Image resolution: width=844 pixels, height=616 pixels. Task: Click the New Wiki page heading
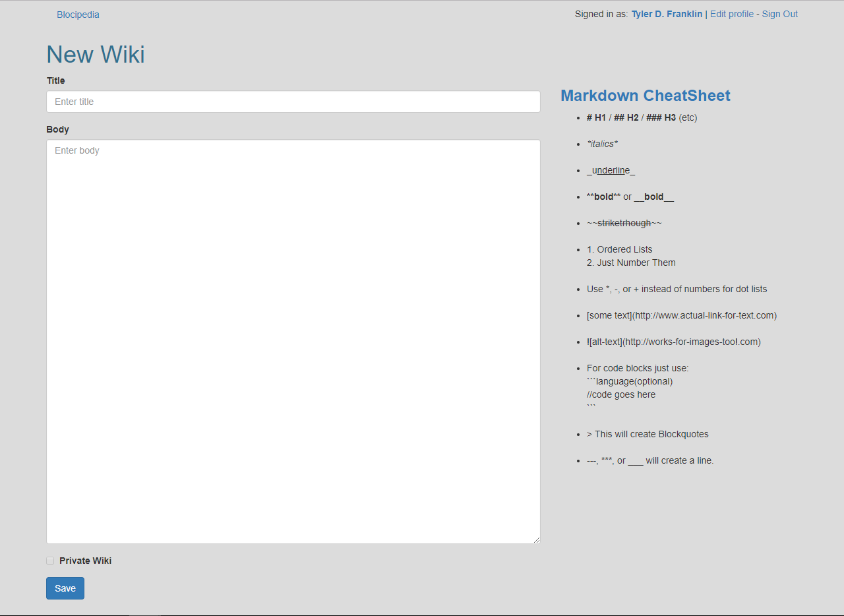coord(96,54)
